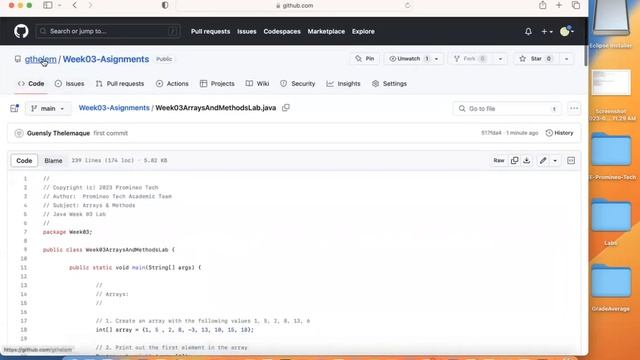This screenshot has height=360, width=640.
Task: Select Eclipse Installer on desktop
Action: (611, 24)
